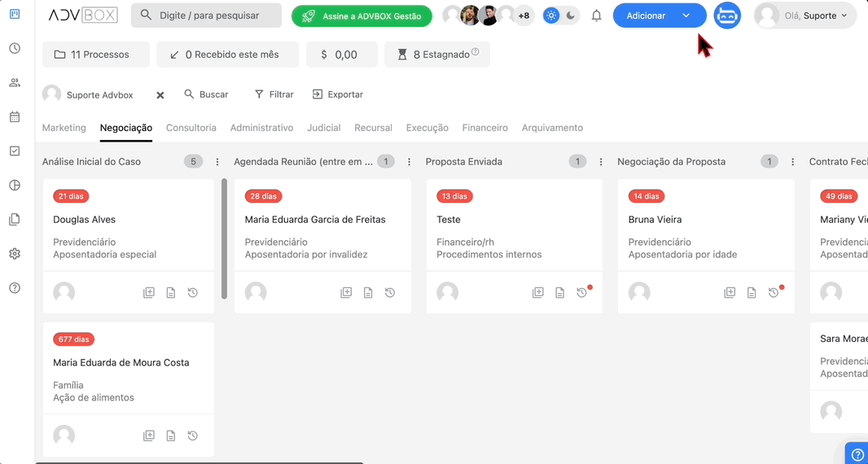Click the 11 Processos summary box

click(96, 55)
